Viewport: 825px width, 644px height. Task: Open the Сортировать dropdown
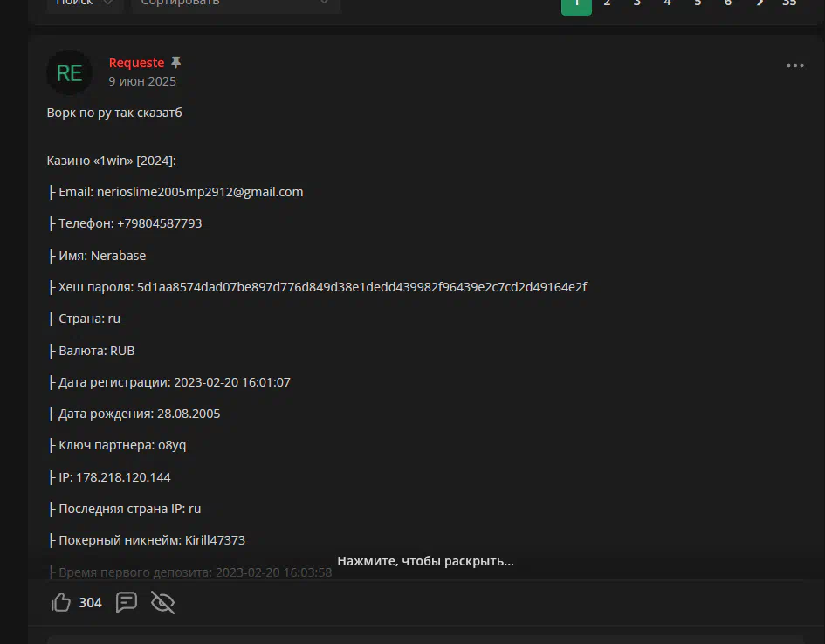[x=236, y=4]
